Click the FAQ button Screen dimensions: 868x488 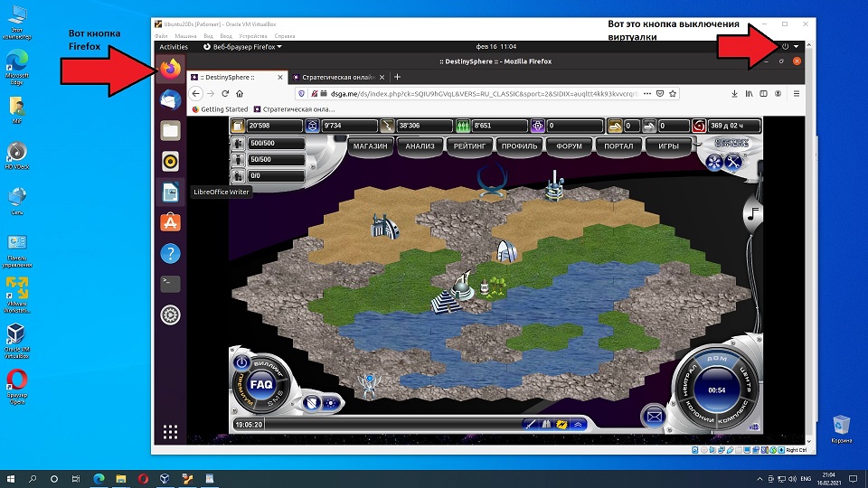point(261,384)
